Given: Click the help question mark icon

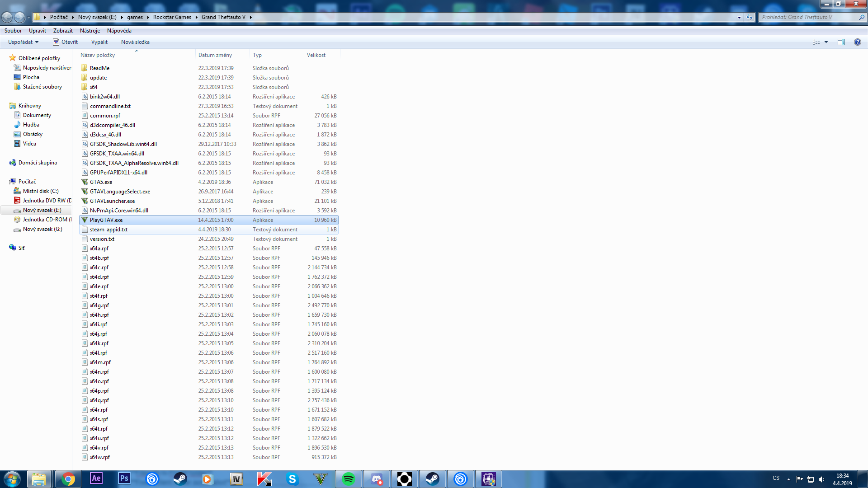Looking at the screenshot, I should click(x=857, y=42).
